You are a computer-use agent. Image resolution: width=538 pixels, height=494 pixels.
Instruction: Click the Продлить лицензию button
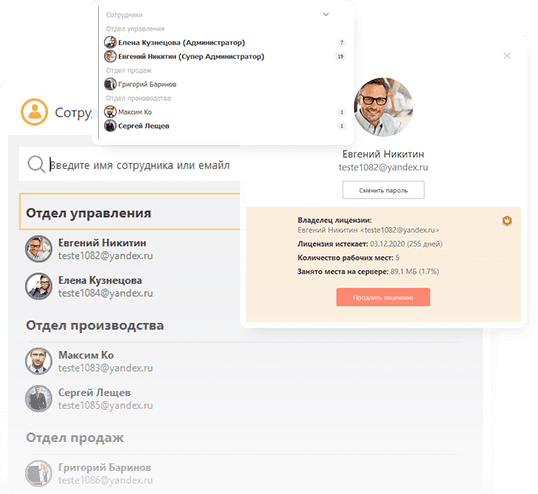click(x=383, y=297)
